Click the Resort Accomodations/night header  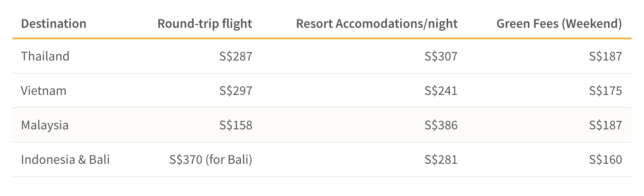[377, 23]
